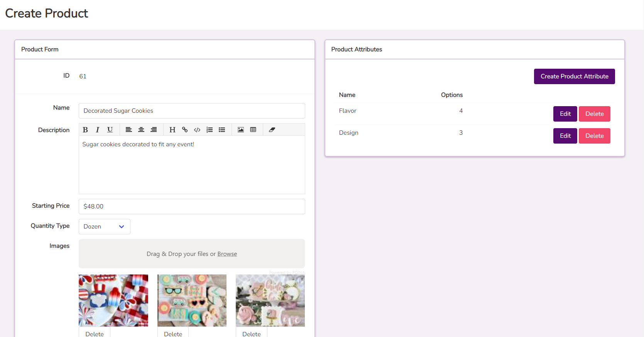Edit the Flavor attribute
Screen dimensions: 644x337
(x=565, y=114)
